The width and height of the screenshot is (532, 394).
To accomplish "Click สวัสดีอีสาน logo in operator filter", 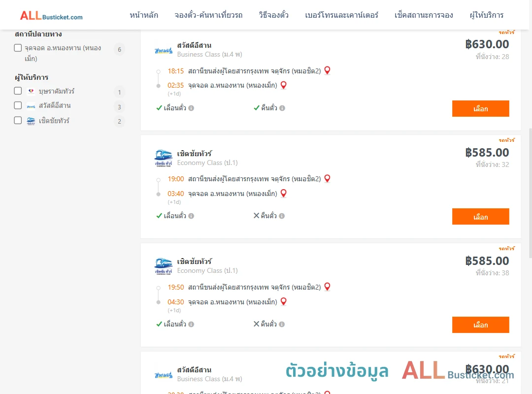I will [31, 106].
